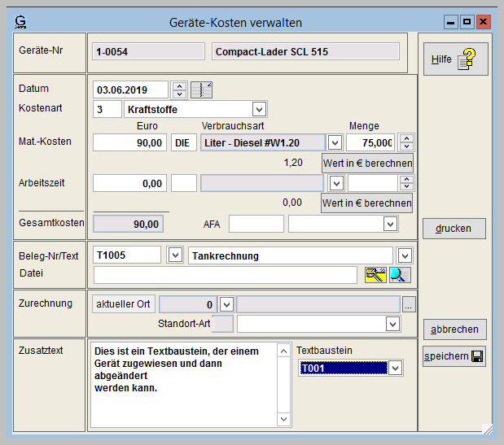
Task: Click the Zusatztext scrollbar down arrow
Action: pyautogui.click(x=283, y=419)
